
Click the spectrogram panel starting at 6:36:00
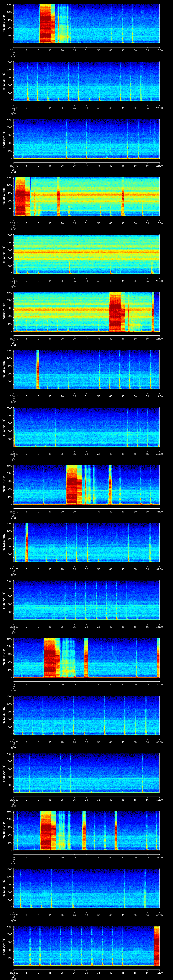[x=86, y=831]
